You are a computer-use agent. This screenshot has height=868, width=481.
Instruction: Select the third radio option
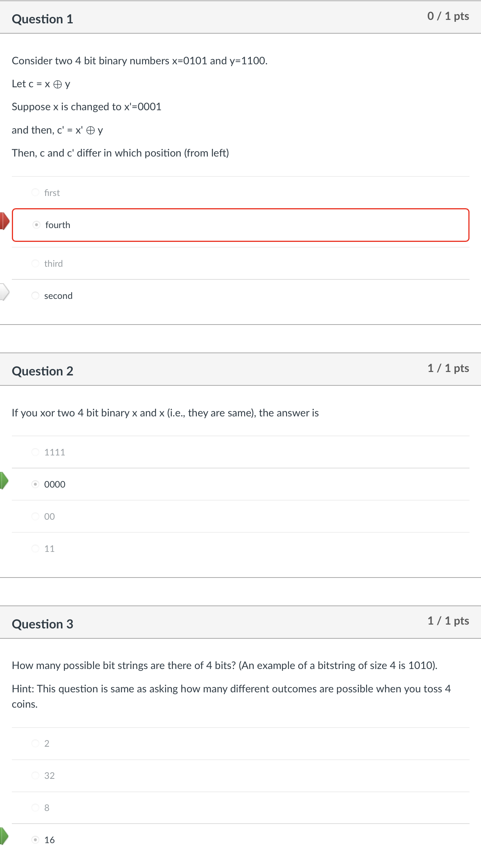(36, 263)
